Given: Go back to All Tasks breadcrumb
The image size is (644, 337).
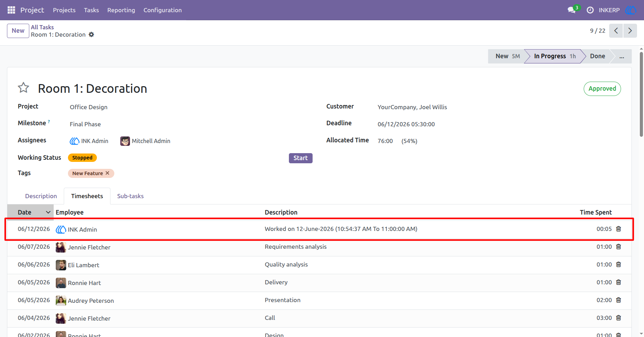Looking at the screenshot, I should coord(43,27).
